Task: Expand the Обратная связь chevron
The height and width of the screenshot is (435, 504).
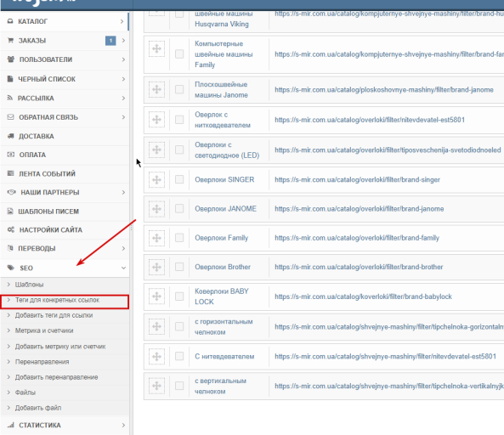Action: [x=123, y=117]
